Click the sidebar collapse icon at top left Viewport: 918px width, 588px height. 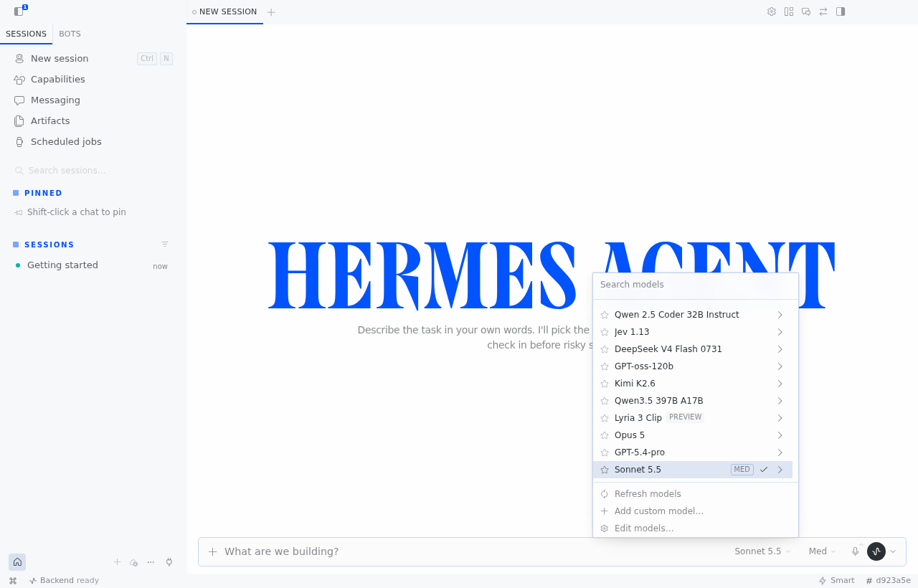pyautogui.click(x=19, y=11)
